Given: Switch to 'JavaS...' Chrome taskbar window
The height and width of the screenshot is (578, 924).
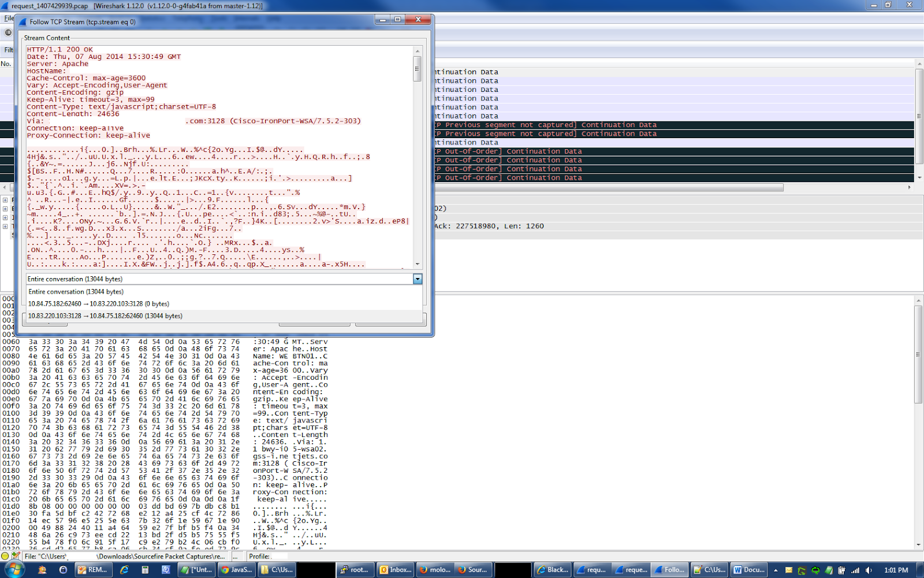Looking at the screenshot, I should (237, 569).
